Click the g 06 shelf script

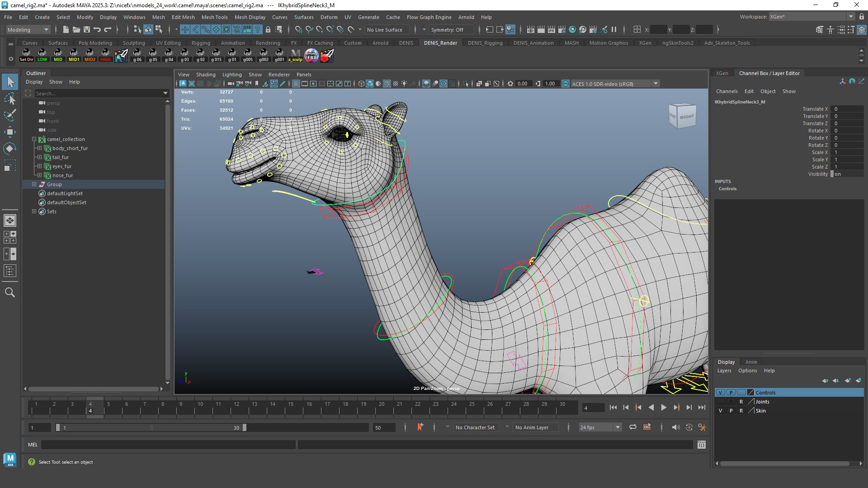point(137,56)
